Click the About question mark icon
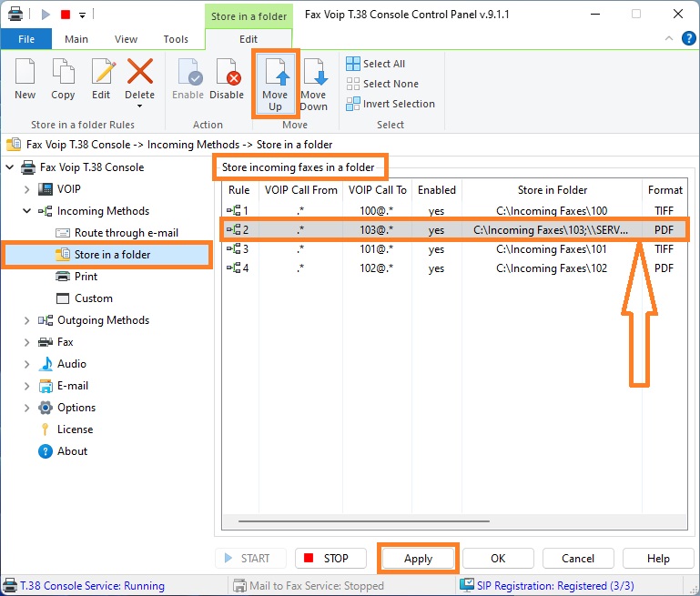Screen dimensions: 700x596 (x=46, y=451)
